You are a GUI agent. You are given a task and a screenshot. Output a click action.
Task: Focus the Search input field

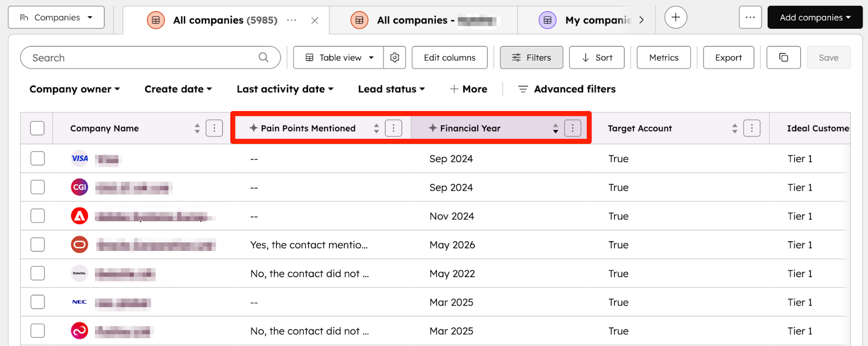(141, 58)
